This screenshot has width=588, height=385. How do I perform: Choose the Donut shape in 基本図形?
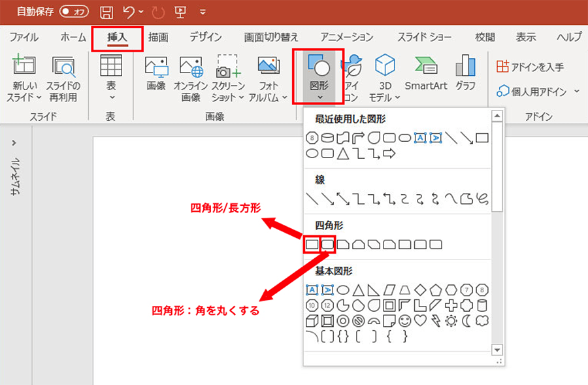pos(343,321)
